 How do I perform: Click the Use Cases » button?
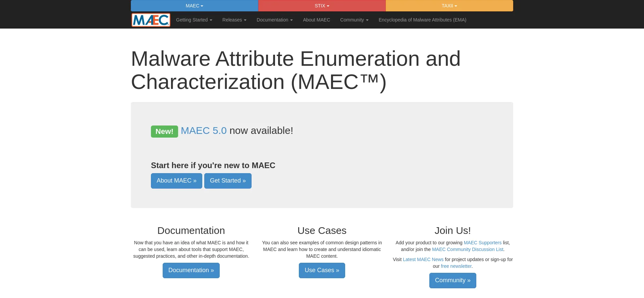point(322,270)
